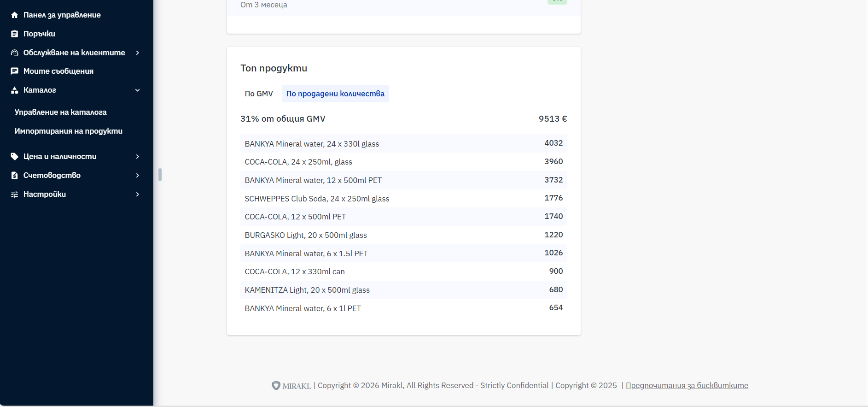Viewport: 868px width, 407px height.
Task: Open Управление на каталога submenu item
Action: pyautogui.click(x=60, y=112)
